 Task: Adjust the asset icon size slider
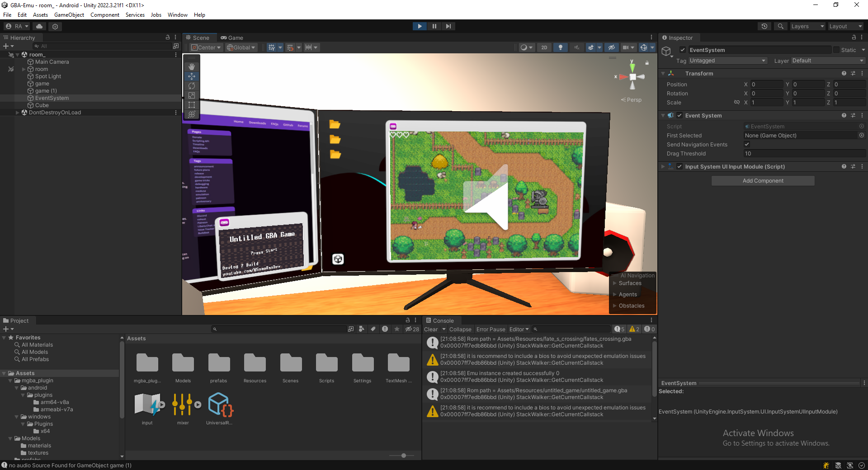pyautogui.click(x=403, y=456)
